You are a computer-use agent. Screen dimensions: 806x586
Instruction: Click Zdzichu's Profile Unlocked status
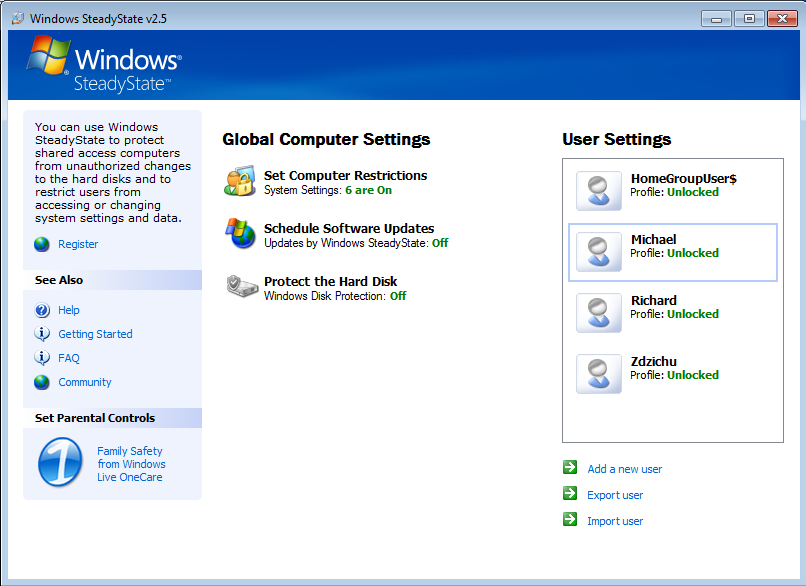[693, 375]
